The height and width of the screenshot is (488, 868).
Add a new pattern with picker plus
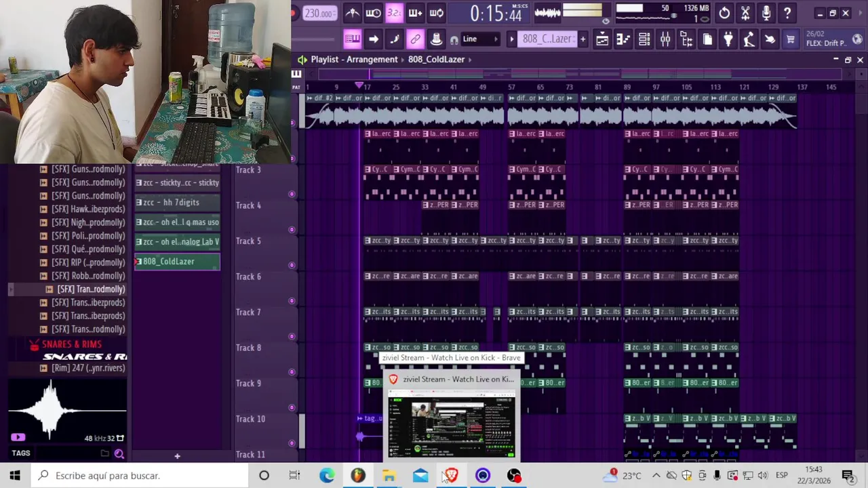click(177, 456)
